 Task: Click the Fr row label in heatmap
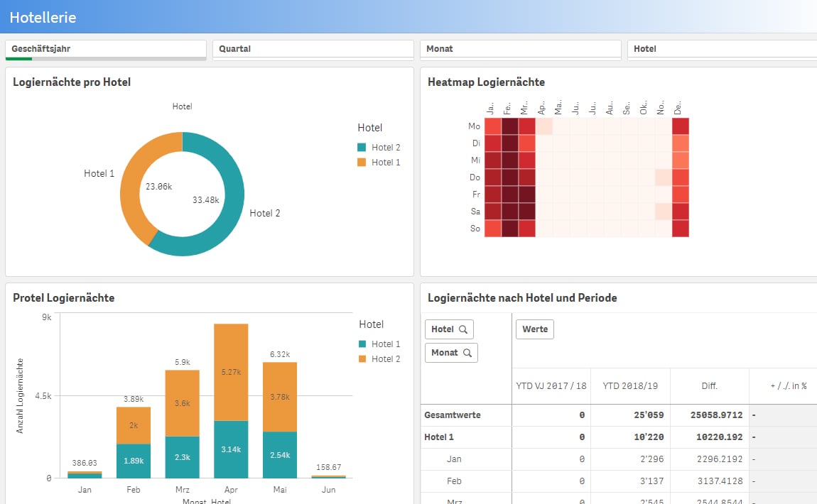476,195
